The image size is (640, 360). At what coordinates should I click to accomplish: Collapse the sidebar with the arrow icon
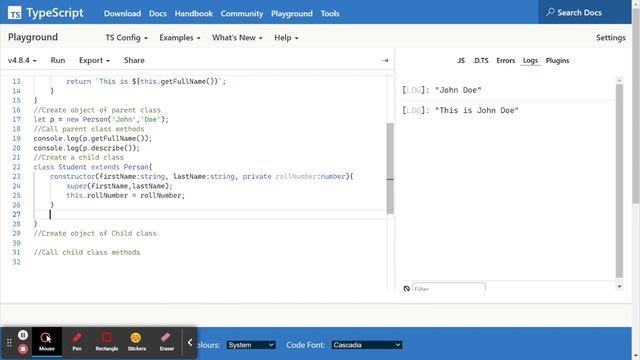coord(384,60)
